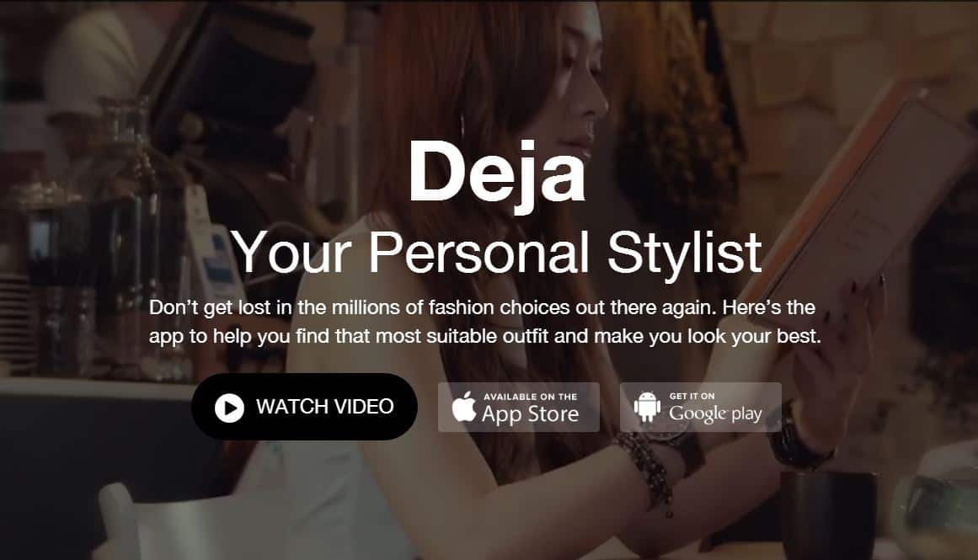
Task: Click the App Store wordmark text
Action: coord(530,414)
